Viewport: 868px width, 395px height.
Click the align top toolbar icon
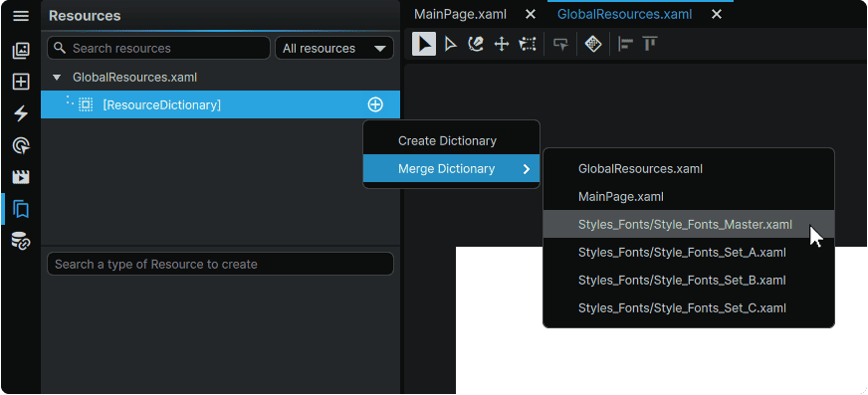tap(650, 44)
